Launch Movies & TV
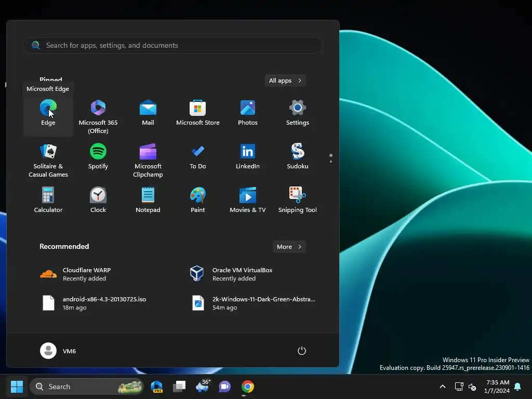Image resolution: width=532 pixels, height=399 pixels. click(248, 200)
